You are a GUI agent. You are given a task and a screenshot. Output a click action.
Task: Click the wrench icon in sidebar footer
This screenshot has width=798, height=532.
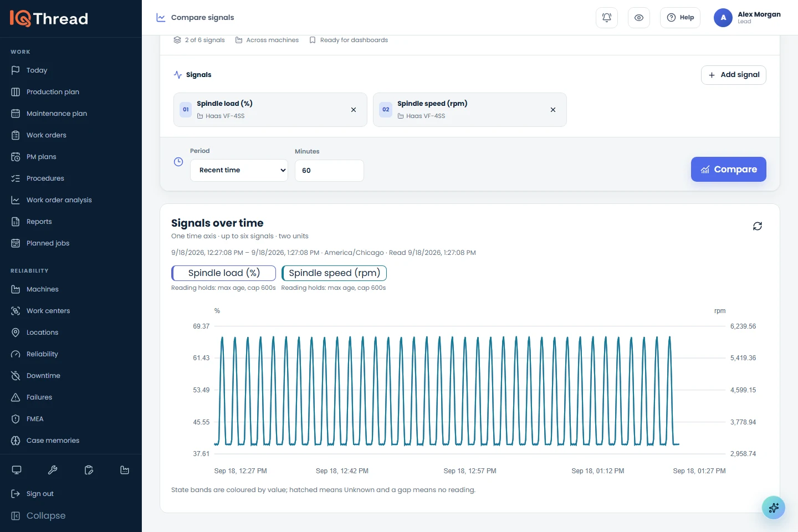[x=53, y=470]
